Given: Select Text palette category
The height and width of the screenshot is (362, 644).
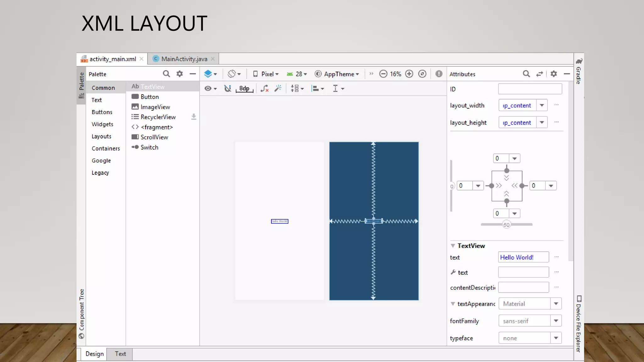Looking at the screenshot, I should point(106,100).
